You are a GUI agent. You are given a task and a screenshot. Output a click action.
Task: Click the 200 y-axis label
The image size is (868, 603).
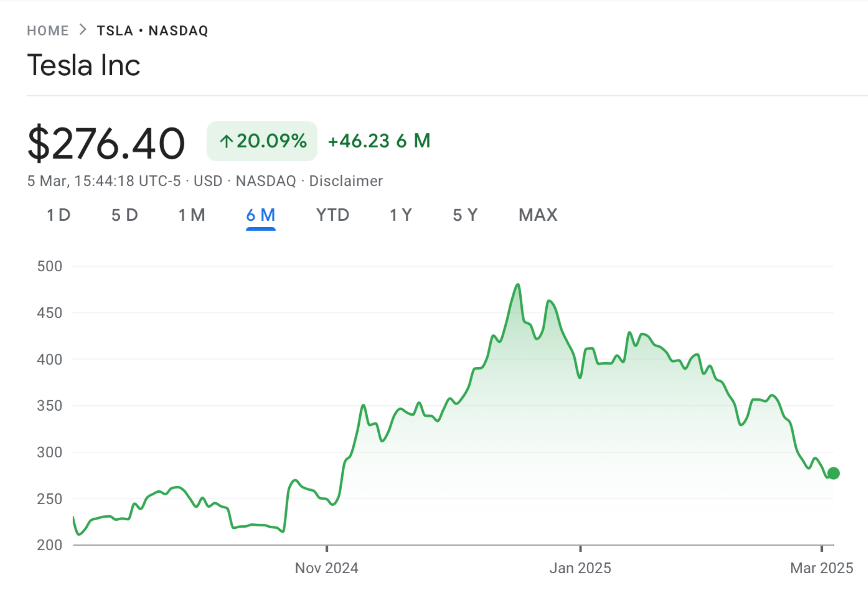(x=50, y=545)
